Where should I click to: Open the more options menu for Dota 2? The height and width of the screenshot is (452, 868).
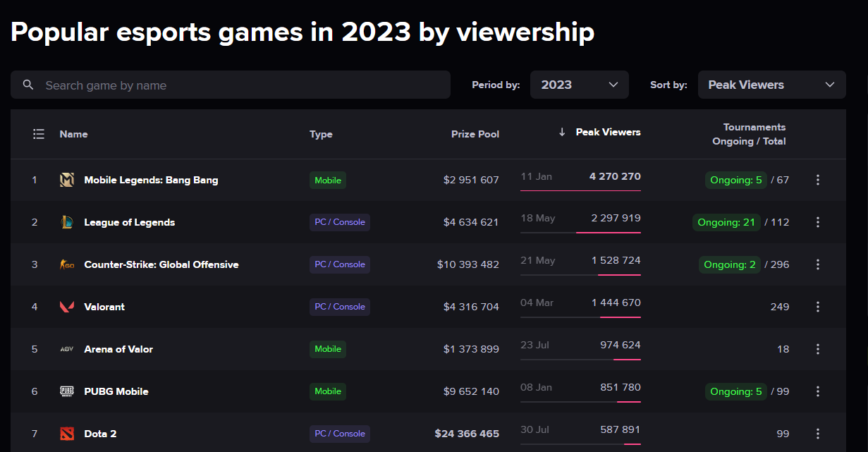(818, 434)
